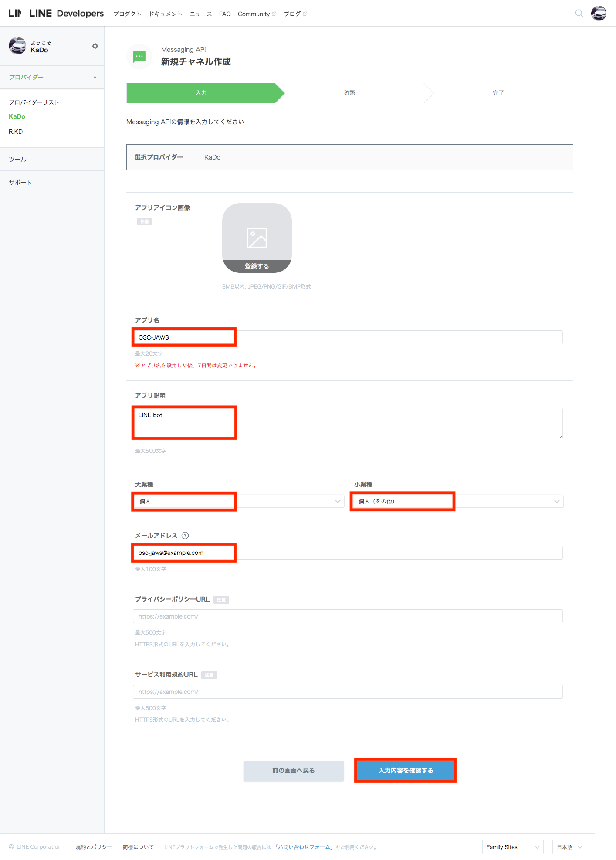Viewport: 616px width, 860px height.
Task: Open the 小業種 dropdown
Action: pyautogui.click(x=457, y=501)
